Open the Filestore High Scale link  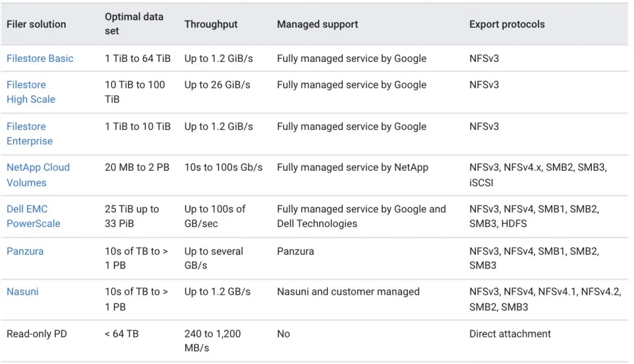point(31,92)
